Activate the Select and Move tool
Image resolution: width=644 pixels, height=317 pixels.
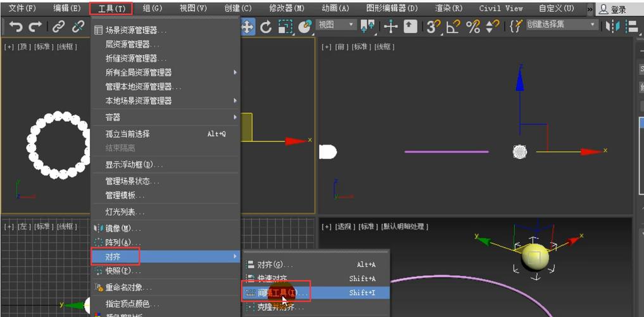pos(247,27)
